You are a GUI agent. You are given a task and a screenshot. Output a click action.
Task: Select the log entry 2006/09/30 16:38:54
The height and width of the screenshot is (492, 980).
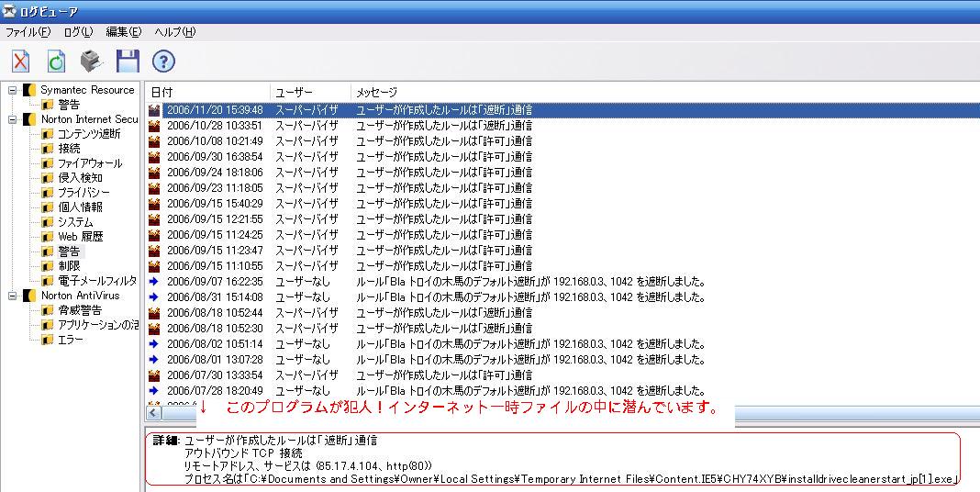pos(563,157)
